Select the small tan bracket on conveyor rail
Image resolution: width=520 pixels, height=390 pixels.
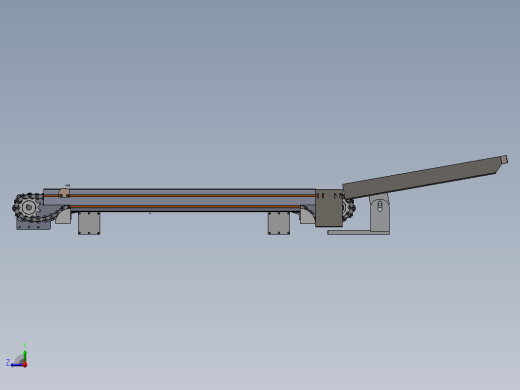pos(64,193)
